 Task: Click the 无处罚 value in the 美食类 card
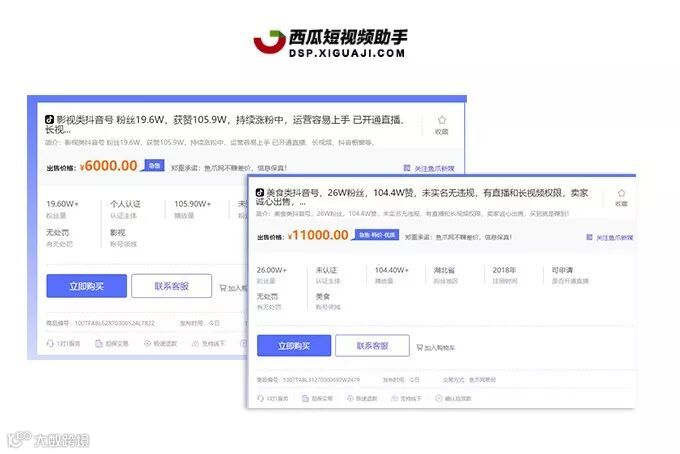coord(267,296)
